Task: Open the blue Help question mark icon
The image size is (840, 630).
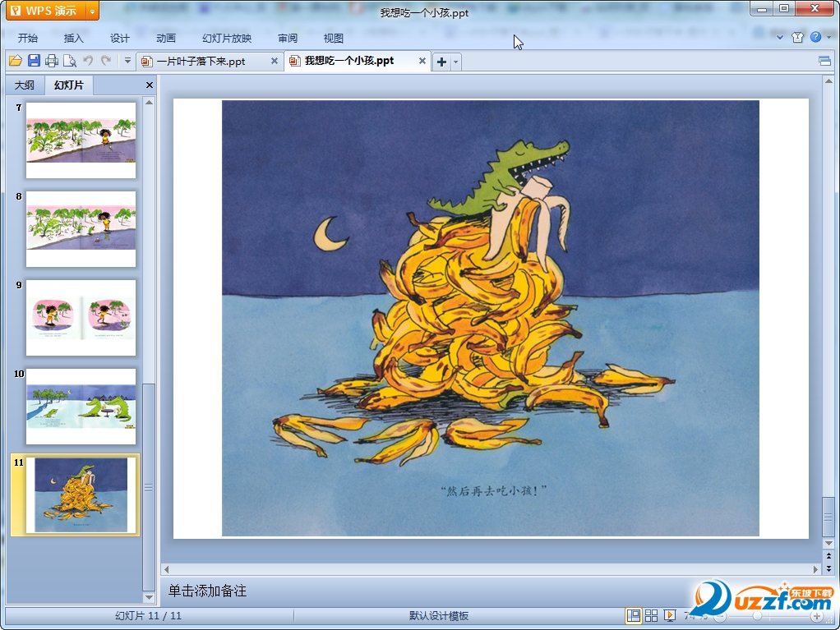Action: [x=815, y=37]
